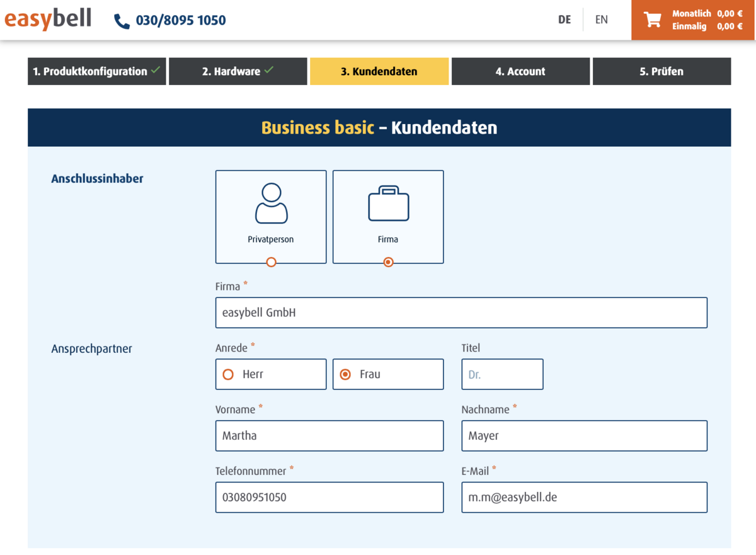Viewport: 756px width, 555px height.
Task: Click the Firma briefcase icon
Action: pyautogui.click(x=388, y=203)
